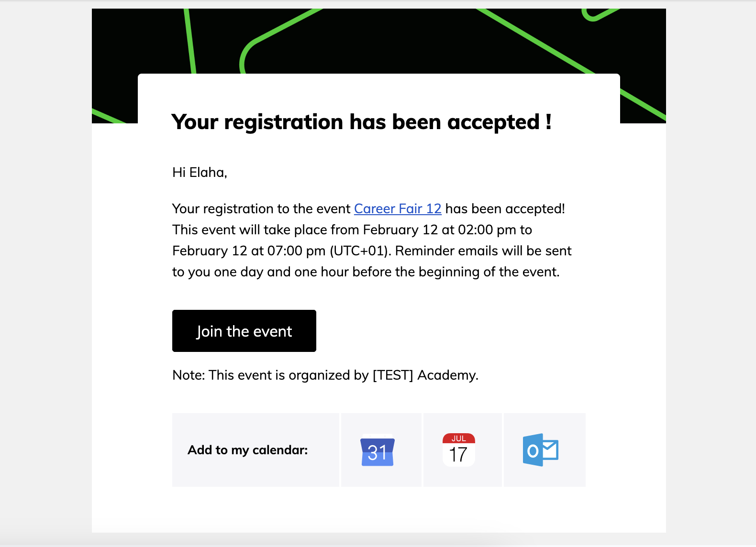The image size is (756, 547).
Task: Click "has been accepted!" after the event link
Action: click(505, 209)
